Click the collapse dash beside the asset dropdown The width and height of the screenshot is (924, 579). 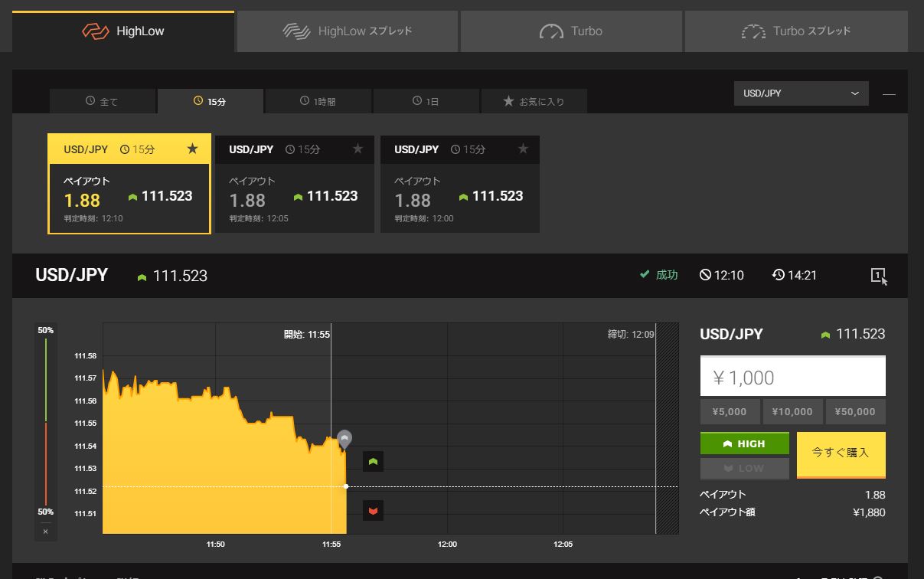(x=889, y=94)
